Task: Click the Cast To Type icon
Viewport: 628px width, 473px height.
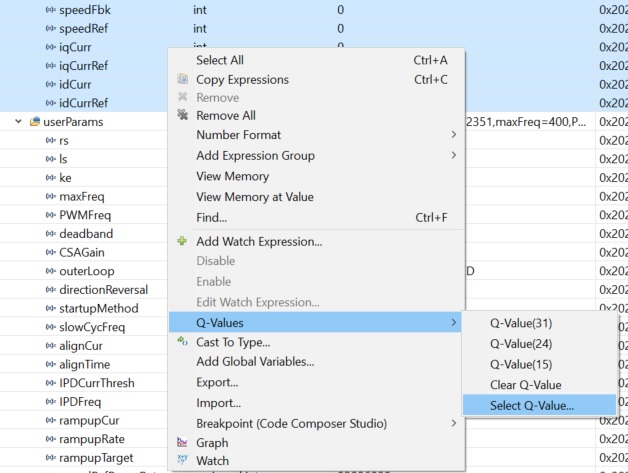Action: [x=182, y=343]
